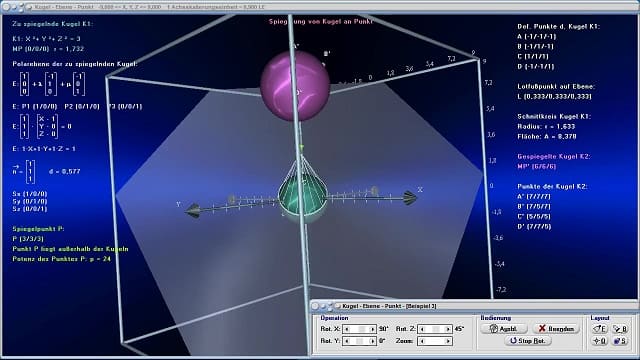Click 'Punkt P liegt außerhalb der Kugeln'
The height and width of the screenshot is (360, 640).
point(70,249)
